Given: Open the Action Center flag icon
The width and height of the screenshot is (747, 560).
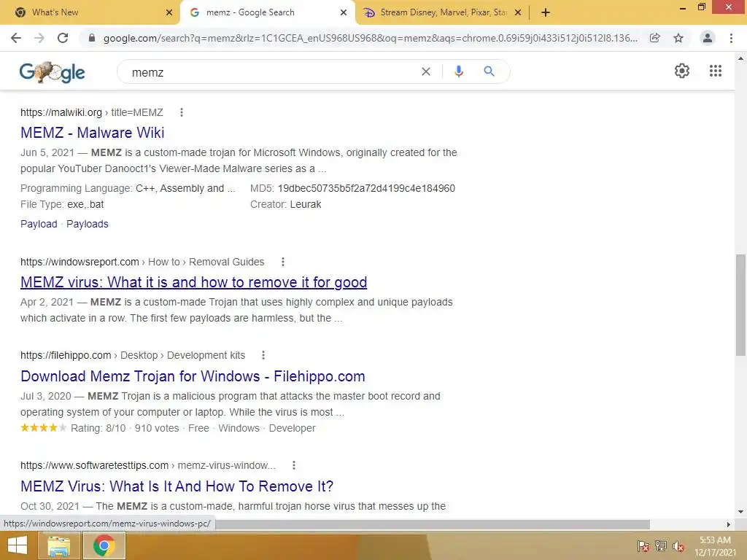Looking at the screenshot, I should [x=643, y=545].
